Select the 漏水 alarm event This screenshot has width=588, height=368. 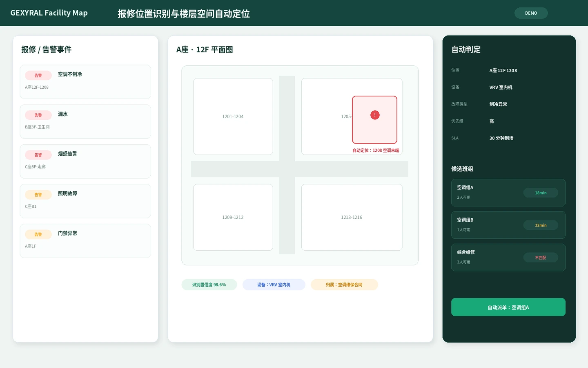[x=85, y=121]
